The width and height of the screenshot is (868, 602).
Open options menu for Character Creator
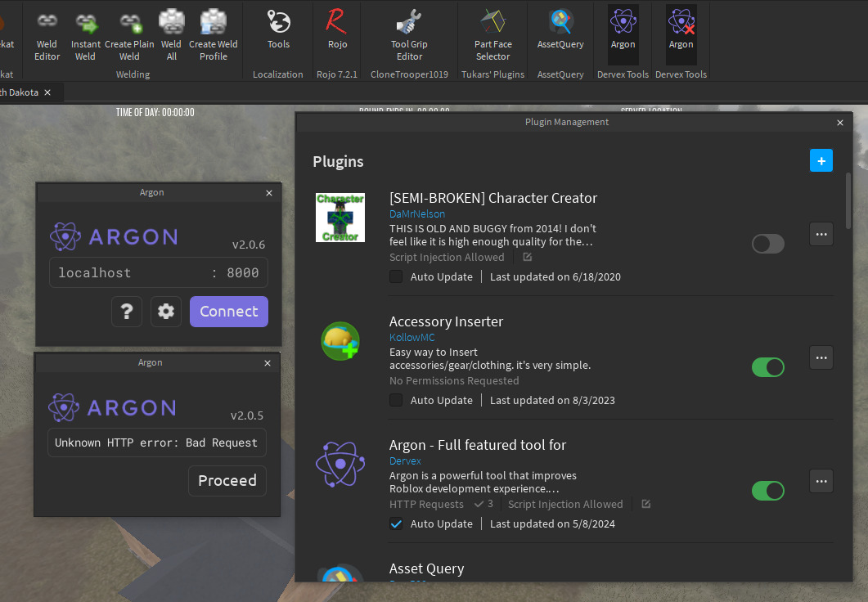click(x=821, y=234)
